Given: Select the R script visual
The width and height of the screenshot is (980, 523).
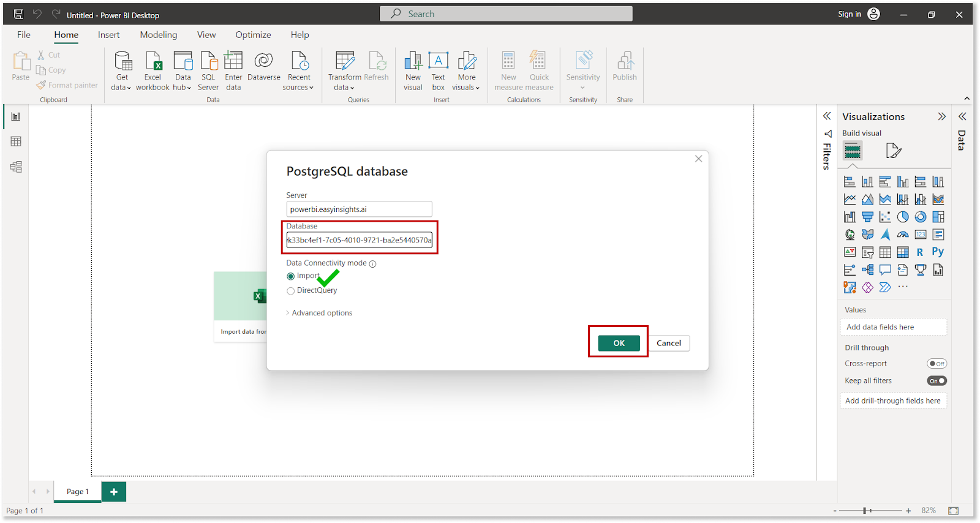Looking at the screenshot, I should point(920,252).
